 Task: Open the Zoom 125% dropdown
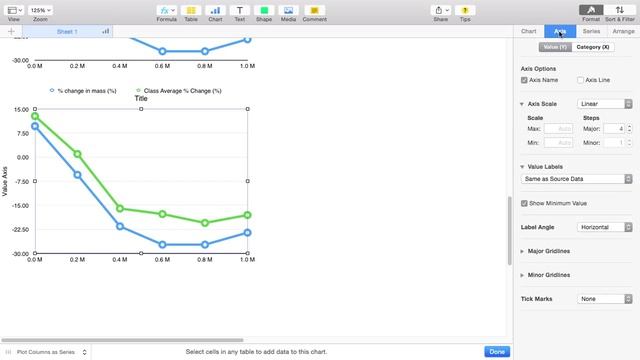click(40, 11)
